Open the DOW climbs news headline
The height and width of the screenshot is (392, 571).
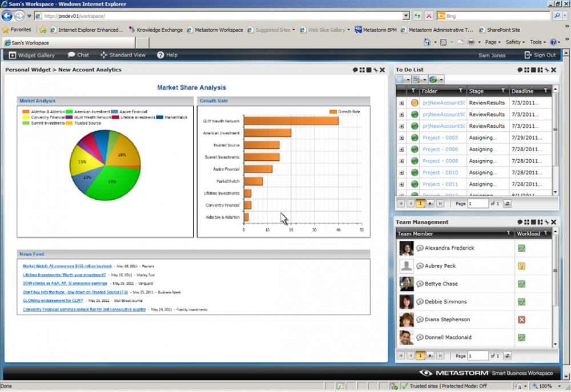[x=65, y=283]
